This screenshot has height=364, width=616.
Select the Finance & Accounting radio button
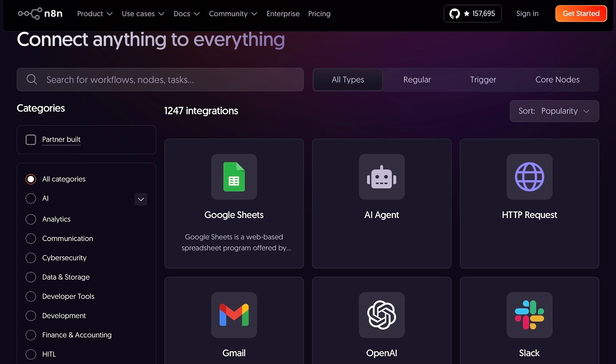(31, 335)
